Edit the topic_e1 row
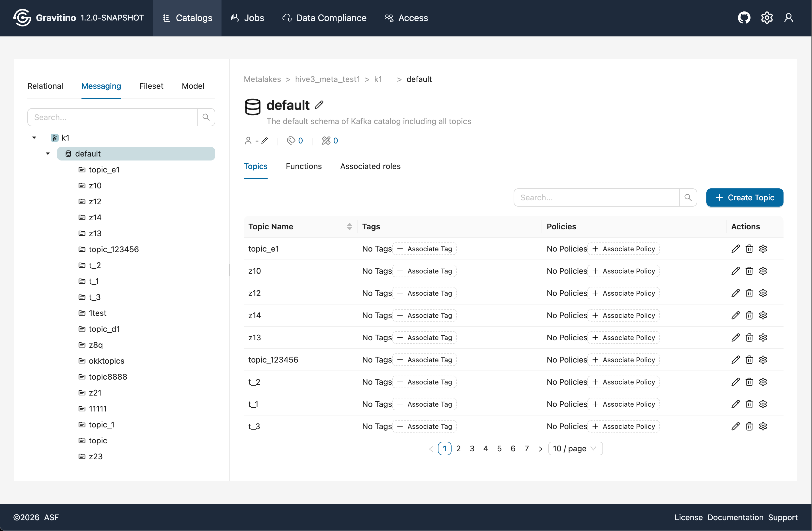Viewport: 812px width, 531px height. pyautogui.click(x=736, y=249)
